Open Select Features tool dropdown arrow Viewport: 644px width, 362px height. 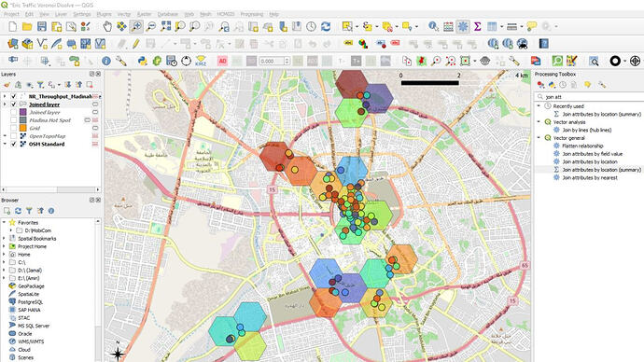[357, 27]
